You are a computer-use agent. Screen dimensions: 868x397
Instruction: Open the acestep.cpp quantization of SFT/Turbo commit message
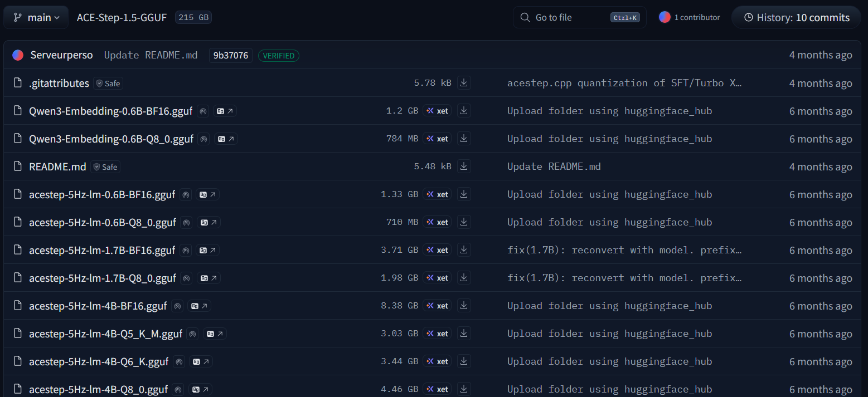pyautogui.click(x=624, y=83)
